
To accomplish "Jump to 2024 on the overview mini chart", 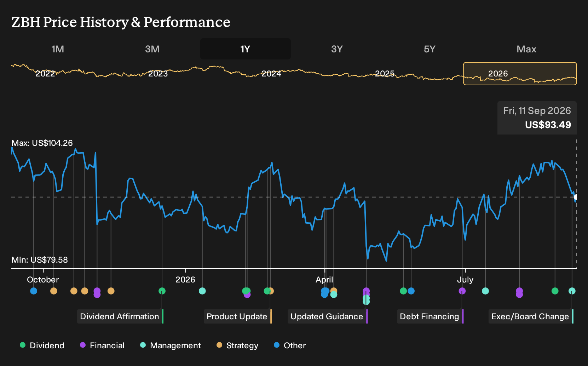I will (x=271, y=74).
